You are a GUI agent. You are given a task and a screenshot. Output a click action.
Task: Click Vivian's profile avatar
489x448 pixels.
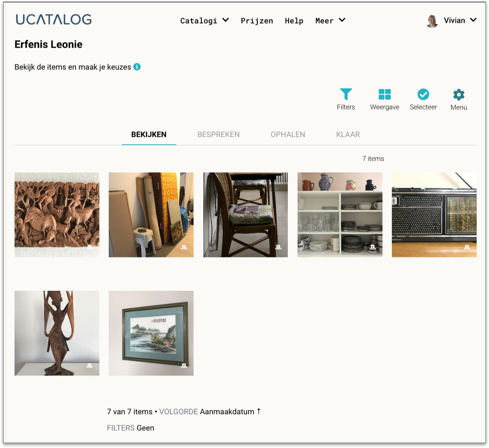(x=432, y=20)
